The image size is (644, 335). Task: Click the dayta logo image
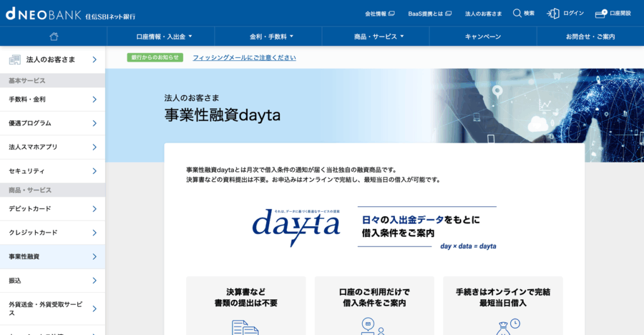click(x=296, y=227)
